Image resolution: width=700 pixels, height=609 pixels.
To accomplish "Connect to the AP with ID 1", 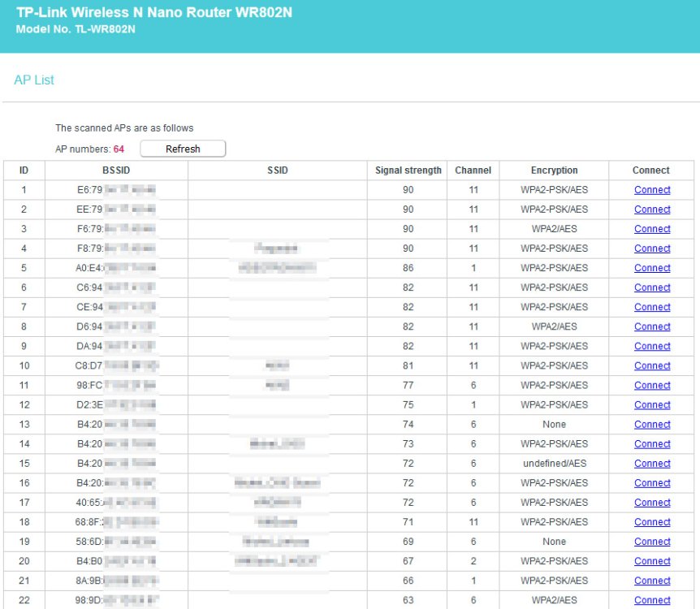I will (652, 190).
